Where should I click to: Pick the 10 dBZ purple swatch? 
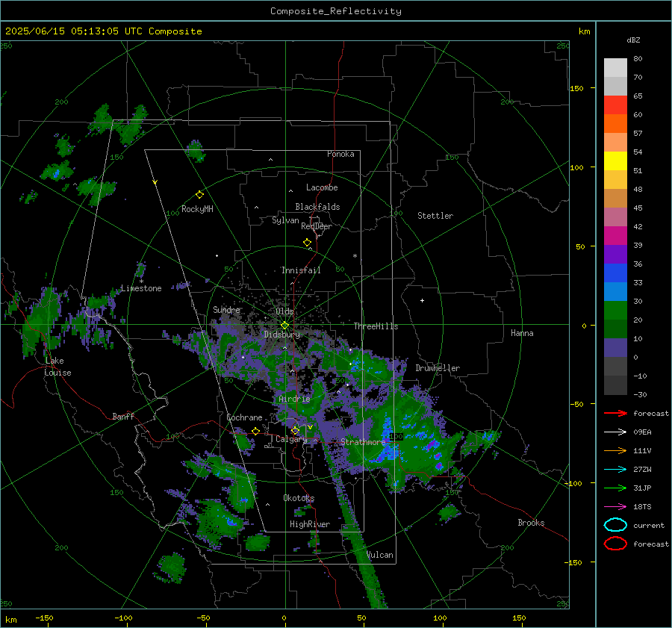(x=615, y=347)
